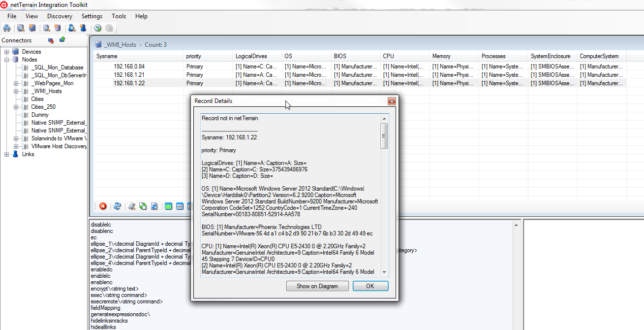Select the 192.168.0.84 row in the table
The width and height of the screenshot is (644, 330).
129,66
